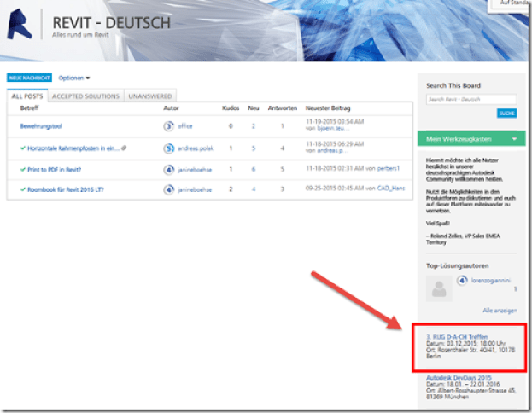Viewport: 532px width, 413px height.
Task: Open the Horizontale Rahmenpfosten in ein... thread
Action: click(73, 148)
